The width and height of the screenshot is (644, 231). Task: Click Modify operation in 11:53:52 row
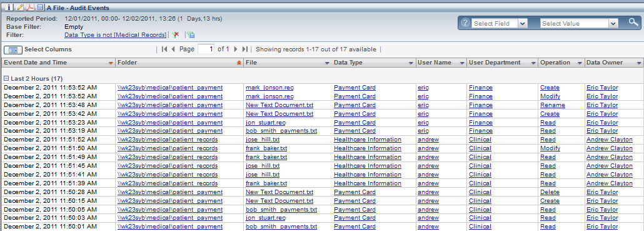click(550, 96)
